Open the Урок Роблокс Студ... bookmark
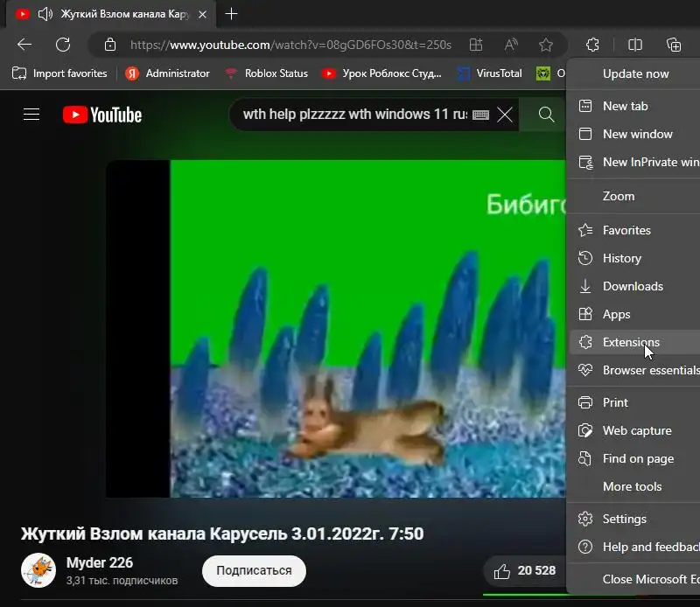 pos(381,73)
